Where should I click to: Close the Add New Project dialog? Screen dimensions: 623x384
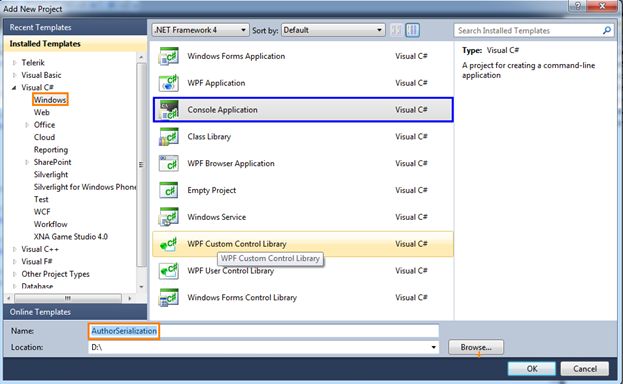coord(602,6)
